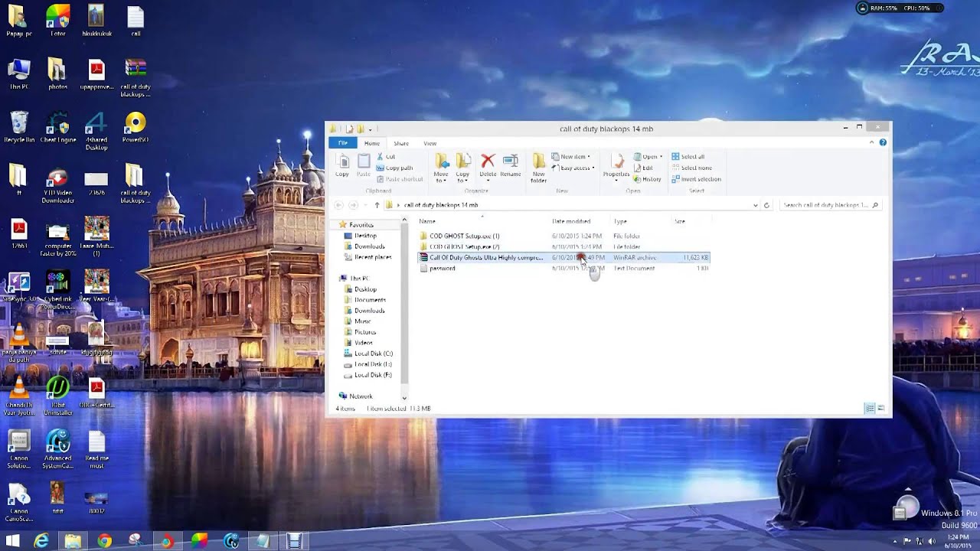Open the Easy access dropdown

point(573,168)
